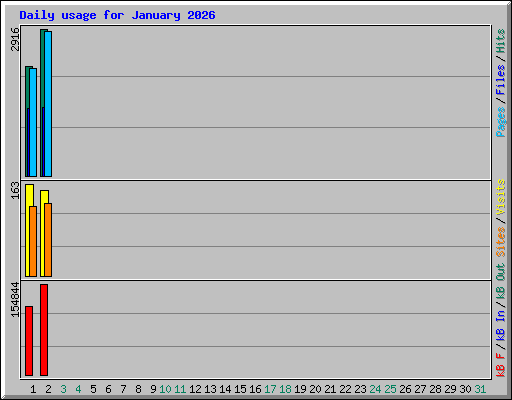Click day label 15 on x-axis
The width and height of the screenshot is (512, 400).
tap(240, 389)
